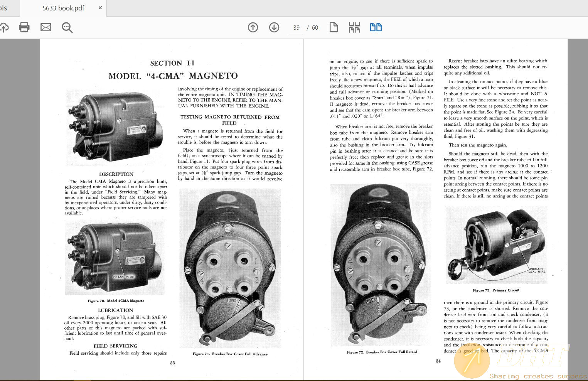Click the Print document icon

24,27
